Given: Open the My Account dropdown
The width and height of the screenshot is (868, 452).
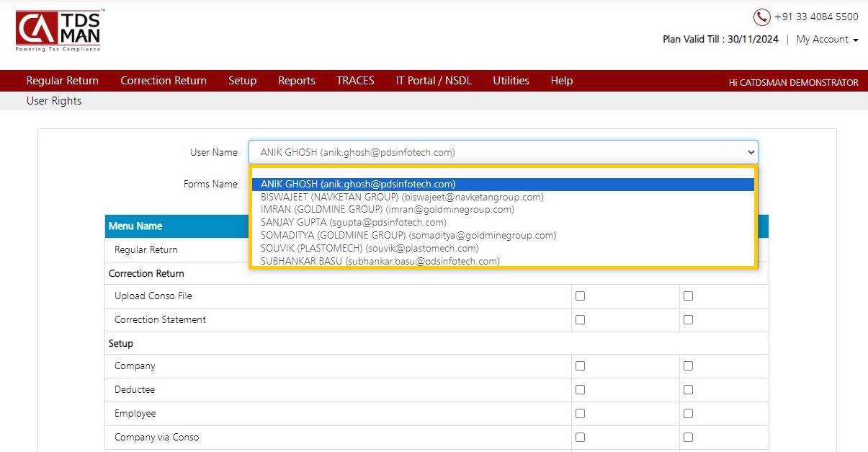Looking at the screenshot, I should pos(827,40).
